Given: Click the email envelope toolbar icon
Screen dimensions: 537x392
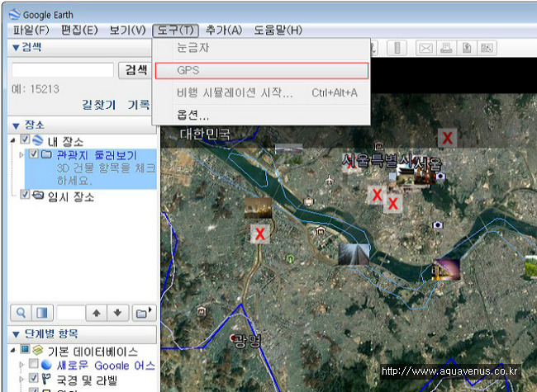Looking at the screenshot, I should [425, 48].
